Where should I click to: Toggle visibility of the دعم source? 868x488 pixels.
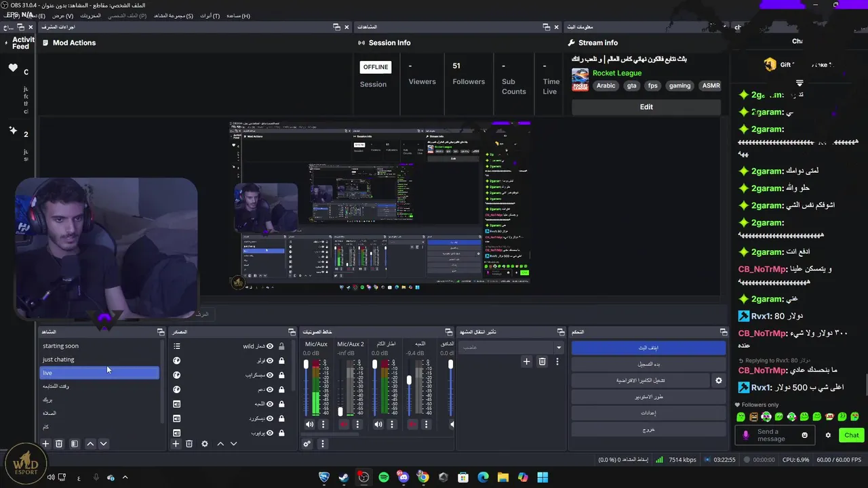point(270,390)
